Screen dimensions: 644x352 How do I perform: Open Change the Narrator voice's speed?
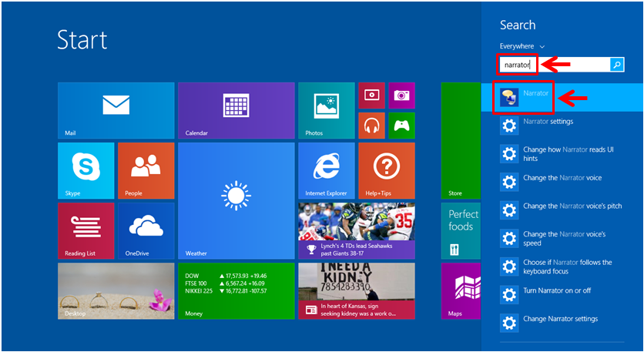(562, 238)
